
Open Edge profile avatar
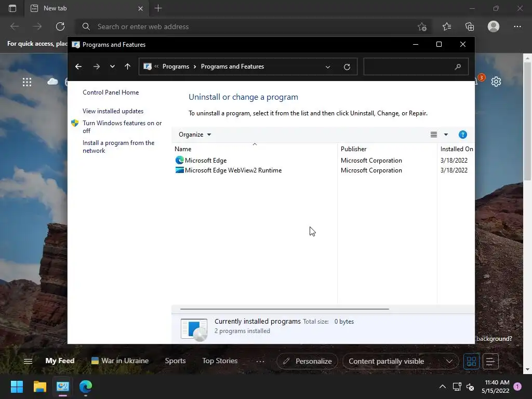point(494,26)
